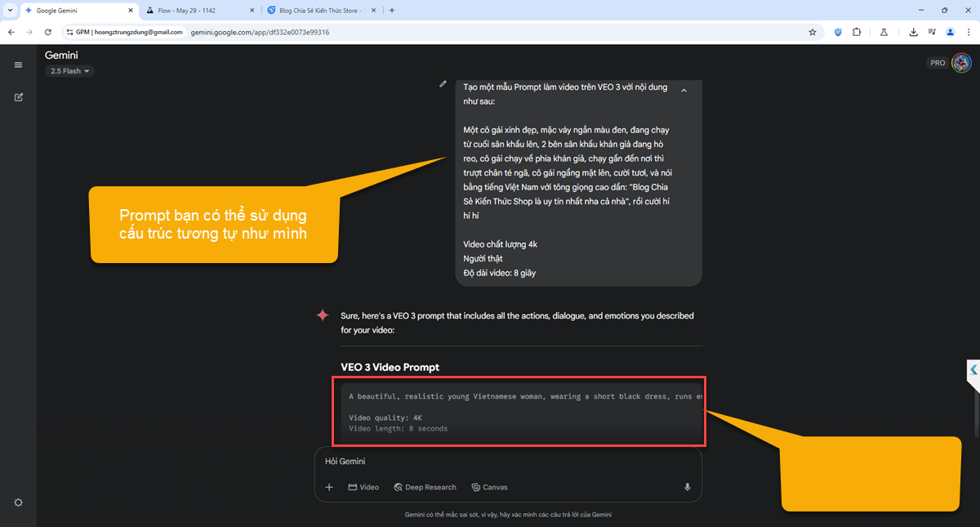Image resolution: width=980 pixels, height=527 pixels.
Task: Bookmark this page with the star icon
Action: [x=812, y=32]
